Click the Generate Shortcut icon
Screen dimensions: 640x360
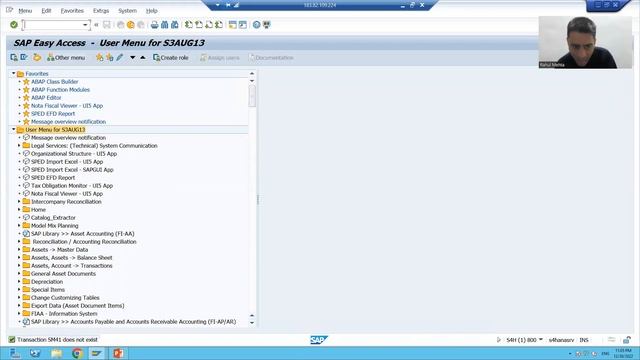coord(243,25)
